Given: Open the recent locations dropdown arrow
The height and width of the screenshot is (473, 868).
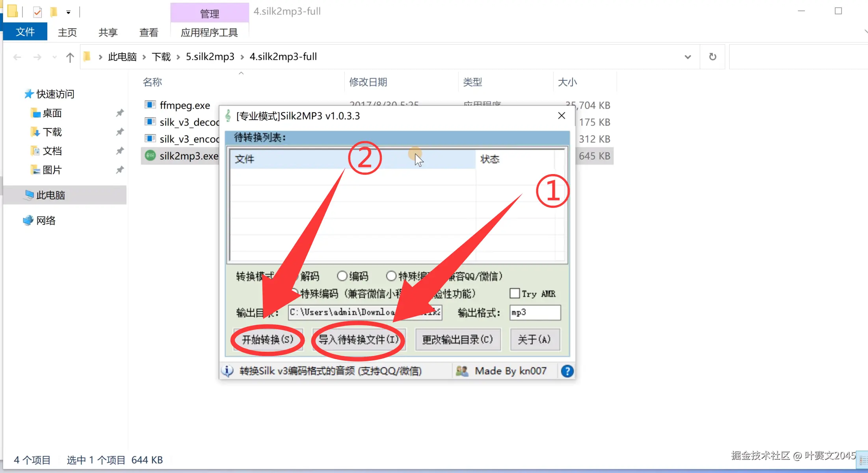Looking at the screenshot, I should [54, 58].
